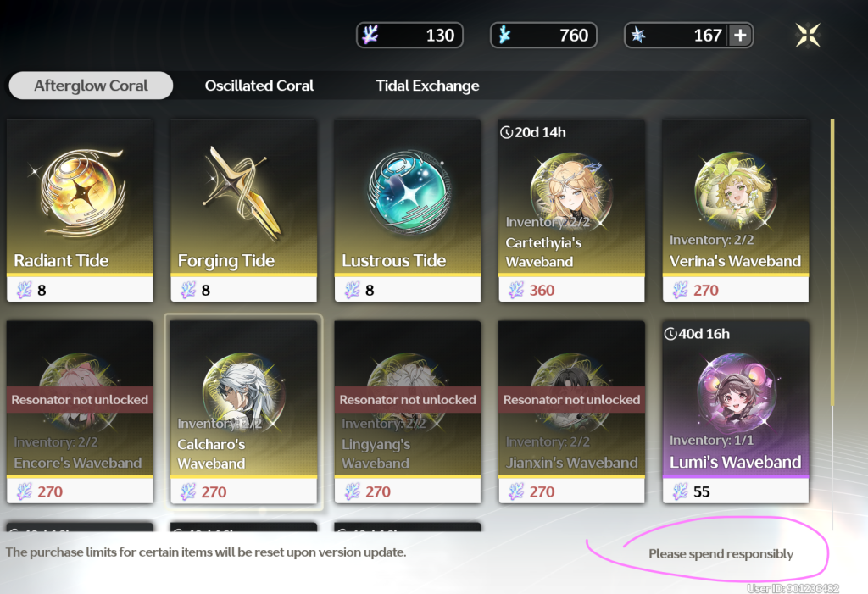Select the Lustrous Tide orb icon
The image size is (868, 594).
click(x=409, y=192)
